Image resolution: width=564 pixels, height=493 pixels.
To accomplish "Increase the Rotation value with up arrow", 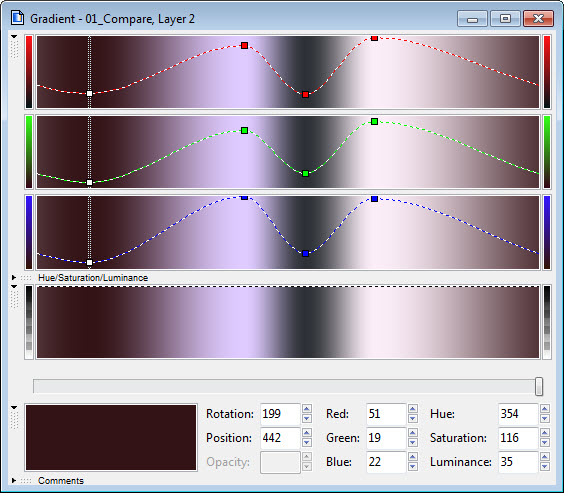I will (x=306, y=408).
